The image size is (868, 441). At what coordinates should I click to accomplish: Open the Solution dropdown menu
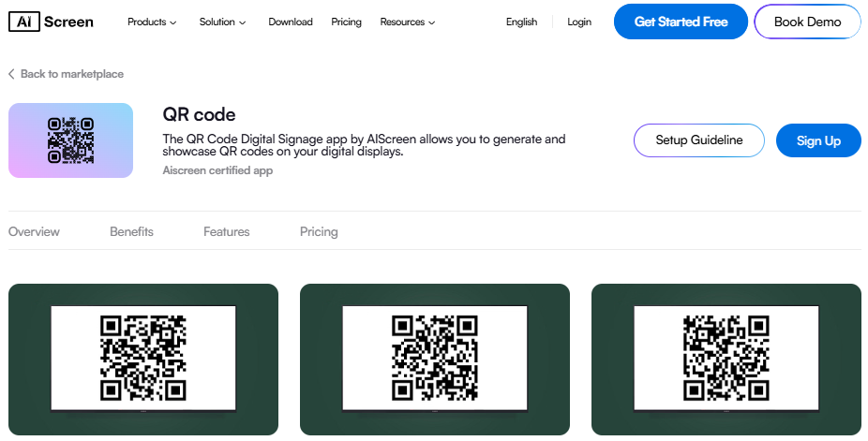(222, 22)
